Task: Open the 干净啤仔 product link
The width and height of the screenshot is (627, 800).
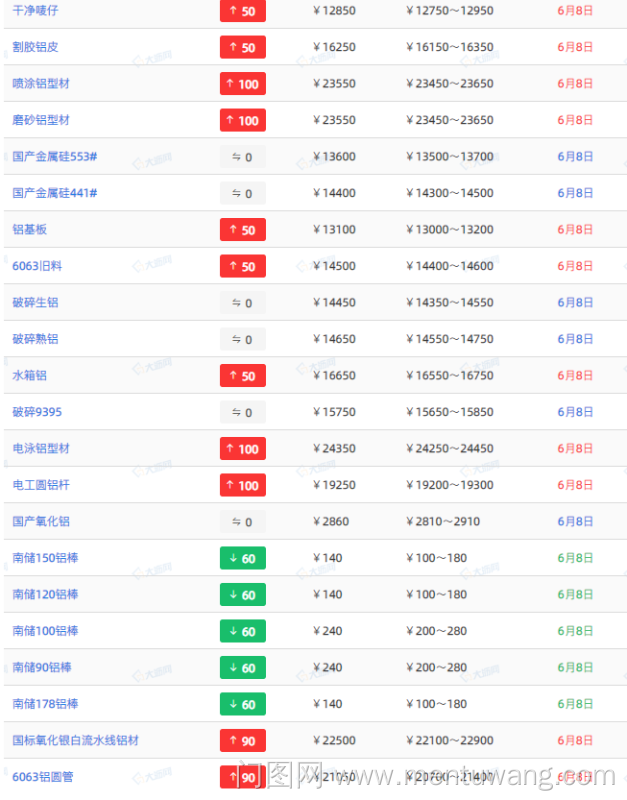Action: 36,10
